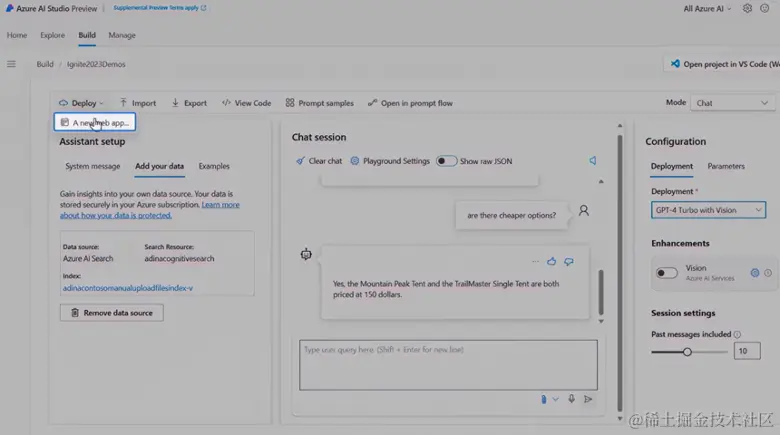This screenshot has width=780, height=435.
Task: Adjust the Past messages included slider
Action: 687,352
